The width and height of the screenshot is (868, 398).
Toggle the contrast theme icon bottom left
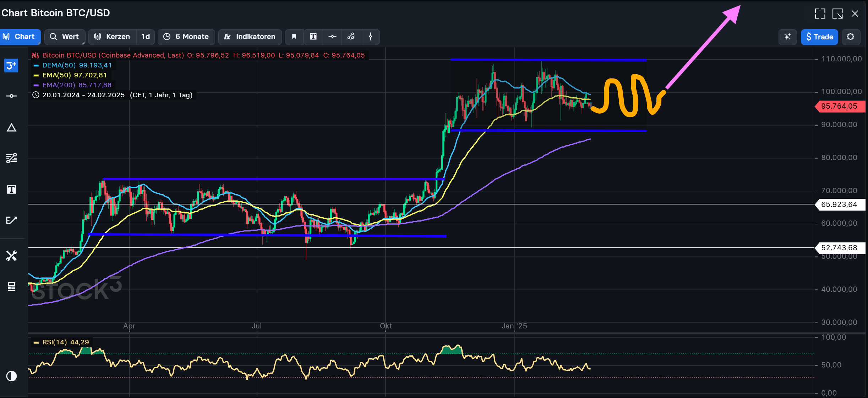[11, 376]
